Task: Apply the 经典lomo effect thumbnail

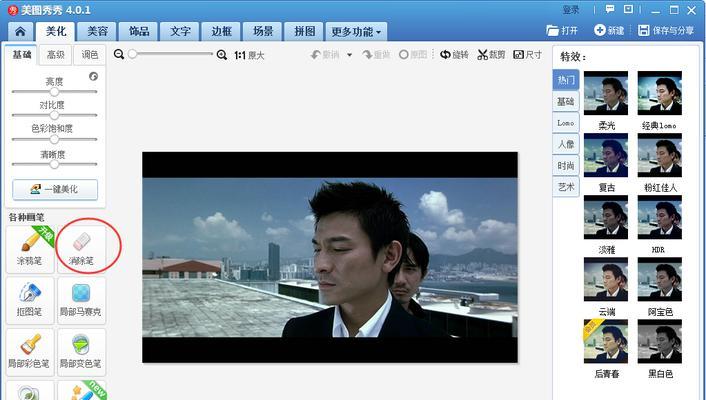Action: (x=660, y=93)
